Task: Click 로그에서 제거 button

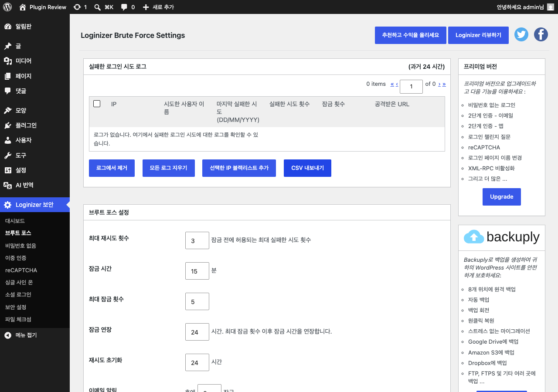Action: click(112, 168)
